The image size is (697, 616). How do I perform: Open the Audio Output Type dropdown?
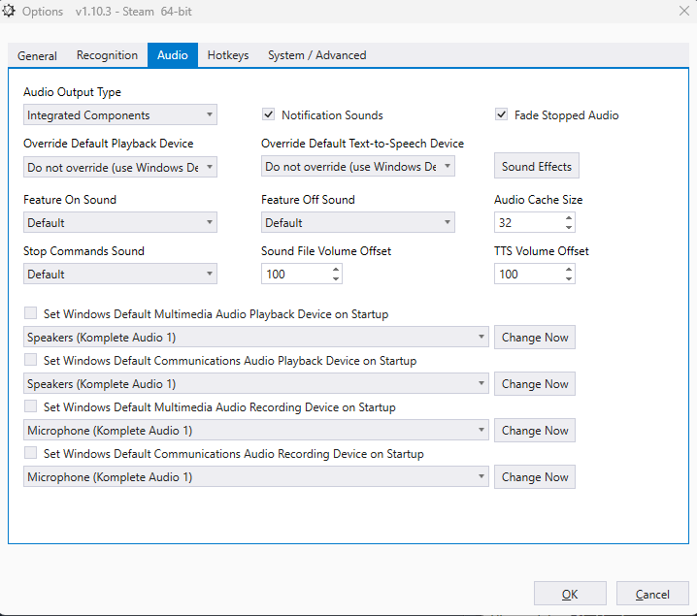120,115
